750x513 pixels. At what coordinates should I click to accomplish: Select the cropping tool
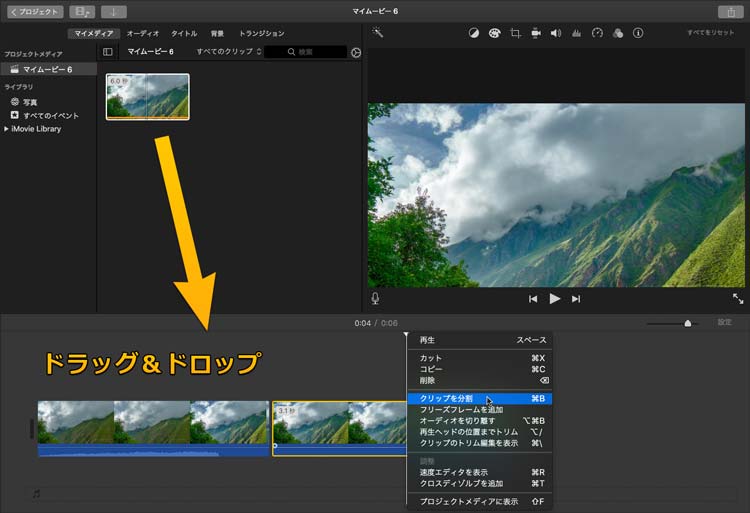(x=515, y=33)
